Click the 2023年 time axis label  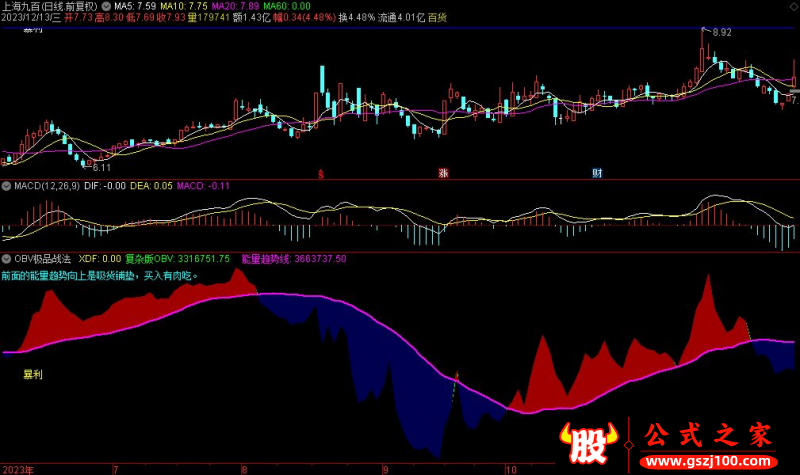coord(20,468)
